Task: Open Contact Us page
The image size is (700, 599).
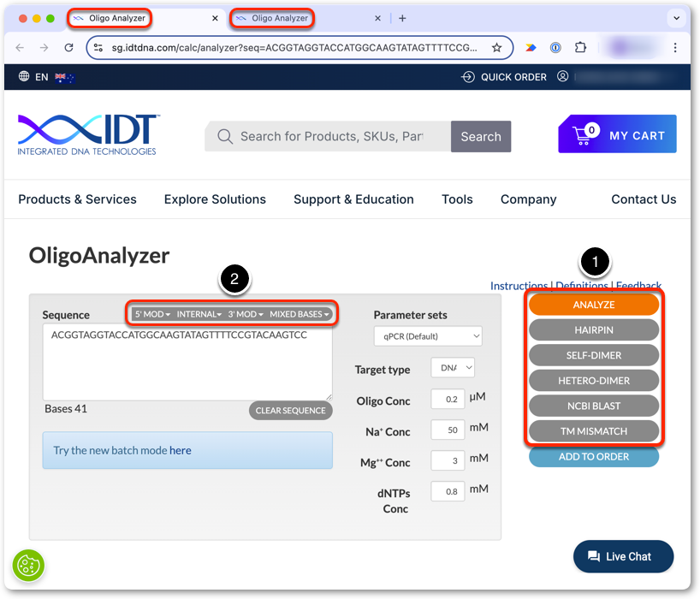Action: tap(644, 199)
